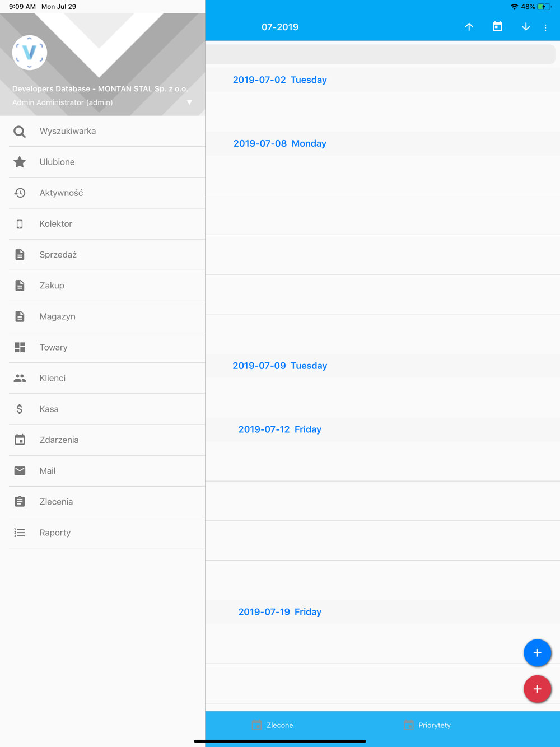
Task: Click the phone icon beside Kolektor
Action: [x=20, y=224]
